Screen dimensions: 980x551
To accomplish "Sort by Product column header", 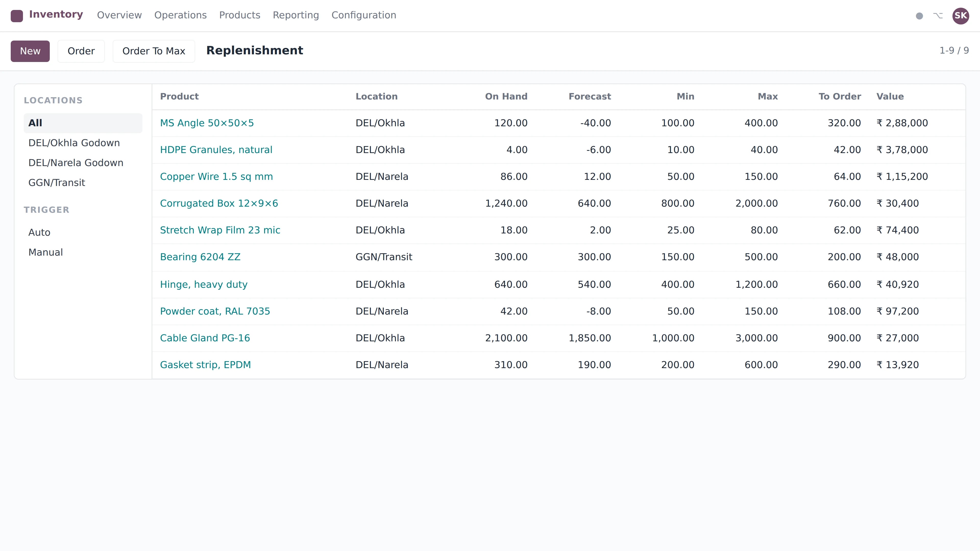I will [x=179, y=97].
